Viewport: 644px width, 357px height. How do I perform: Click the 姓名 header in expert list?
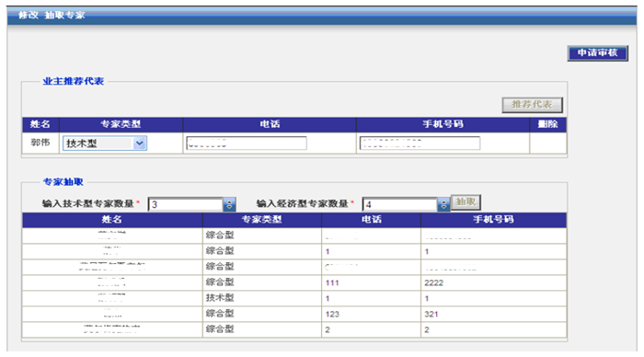tap(112, 220)
